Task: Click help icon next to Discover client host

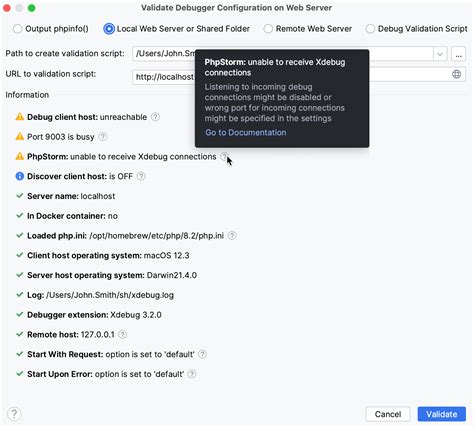Action: [x=141, y=176]
